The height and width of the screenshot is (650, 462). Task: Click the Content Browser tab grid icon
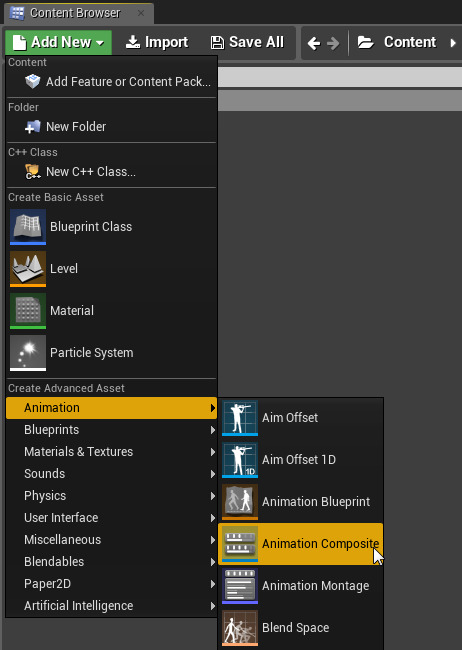click(x=17, y=13)
